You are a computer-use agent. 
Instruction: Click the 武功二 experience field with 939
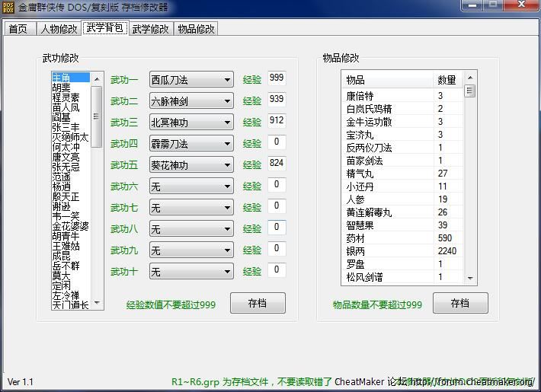(277, 100)
